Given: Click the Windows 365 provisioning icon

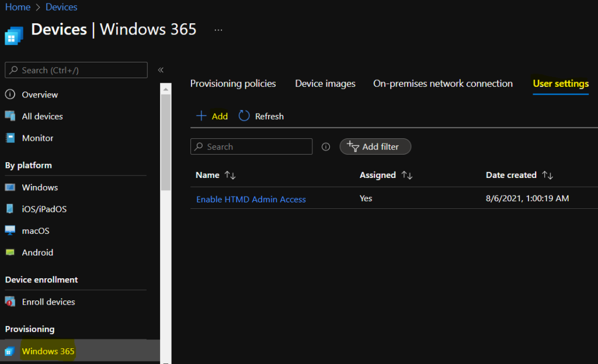Looking at the screenshot, I should pos(9,351).
